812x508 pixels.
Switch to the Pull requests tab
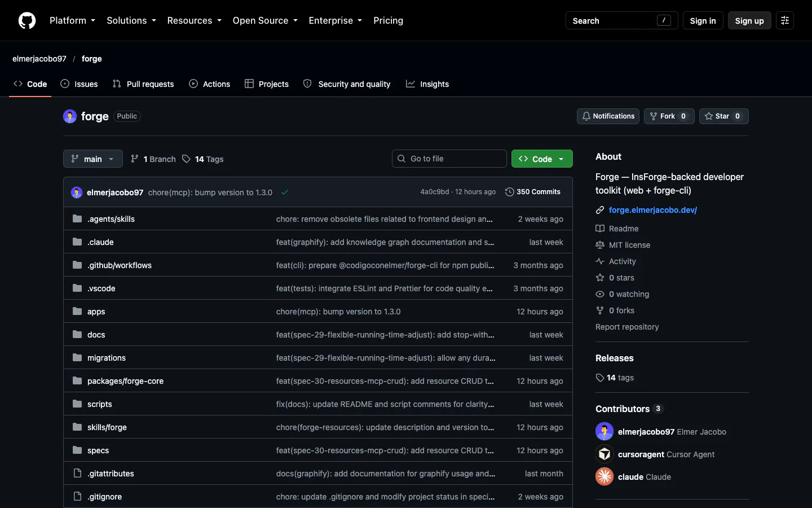143,84
